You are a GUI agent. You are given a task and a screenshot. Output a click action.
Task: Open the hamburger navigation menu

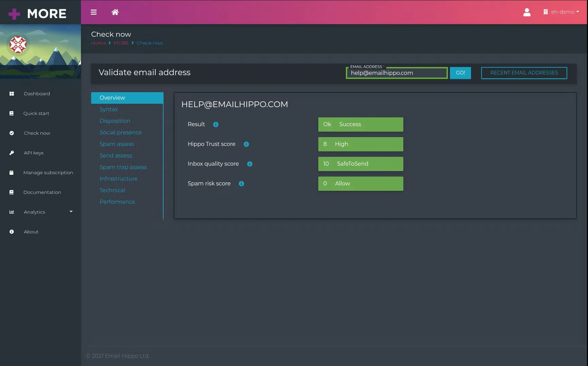pos(93,12)
